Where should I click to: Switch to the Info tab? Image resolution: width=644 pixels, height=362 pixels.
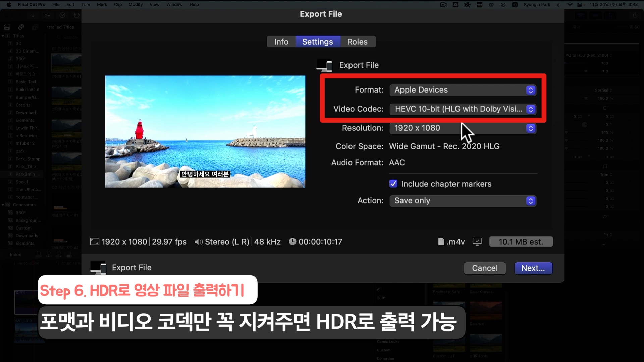coord(281,42)
